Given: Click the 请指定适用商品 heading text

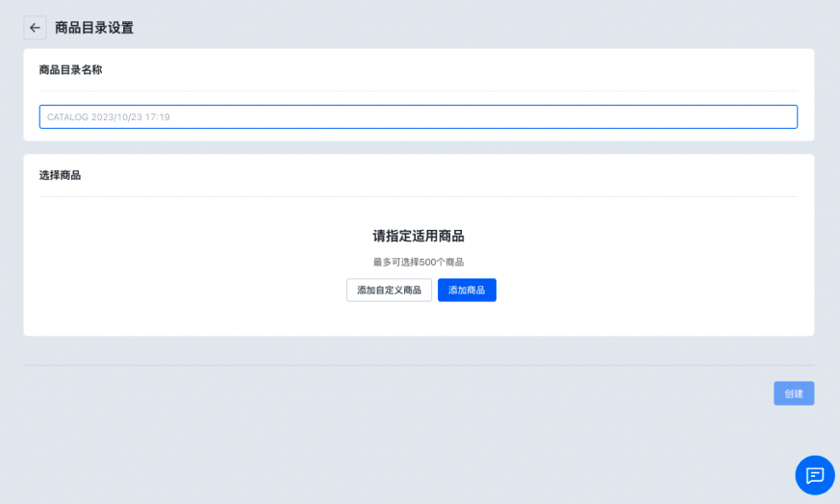Looking at the screenshot, I should pos(419,236).
